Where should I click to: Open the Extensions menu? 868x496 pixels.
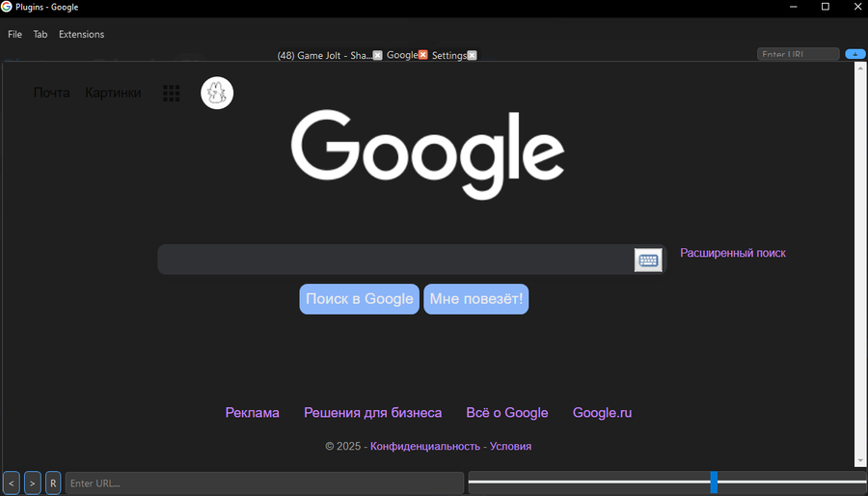[81, 35]
